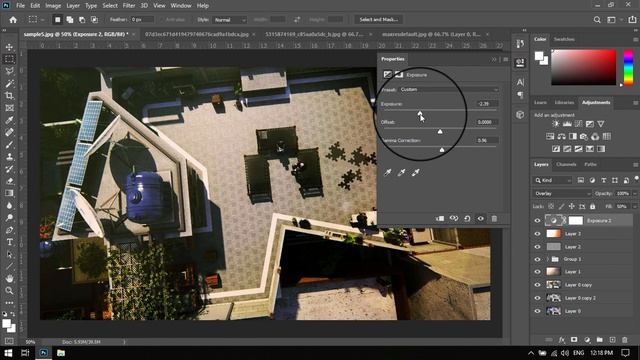This screenshot has height=360, width=640.
Task: Select the Eyedropper tool in toolbox
Action: coord(9,120)
